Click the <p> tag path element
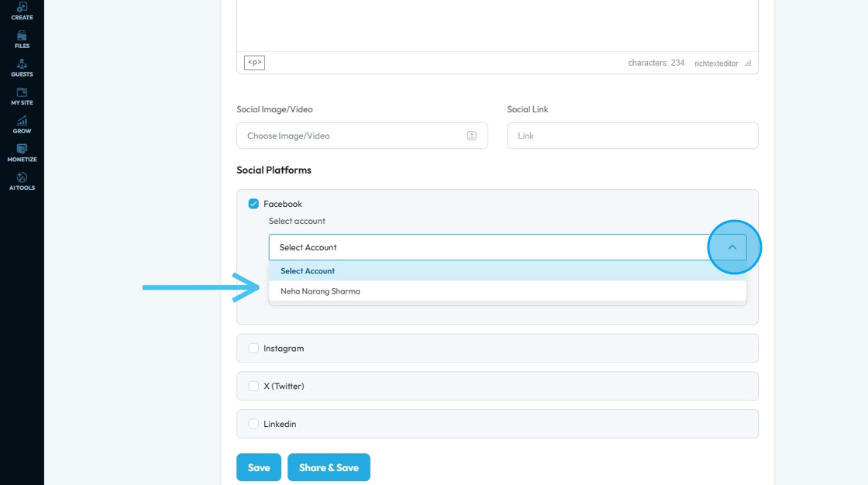The image size is (868, 485). click(x=254, y=63)
